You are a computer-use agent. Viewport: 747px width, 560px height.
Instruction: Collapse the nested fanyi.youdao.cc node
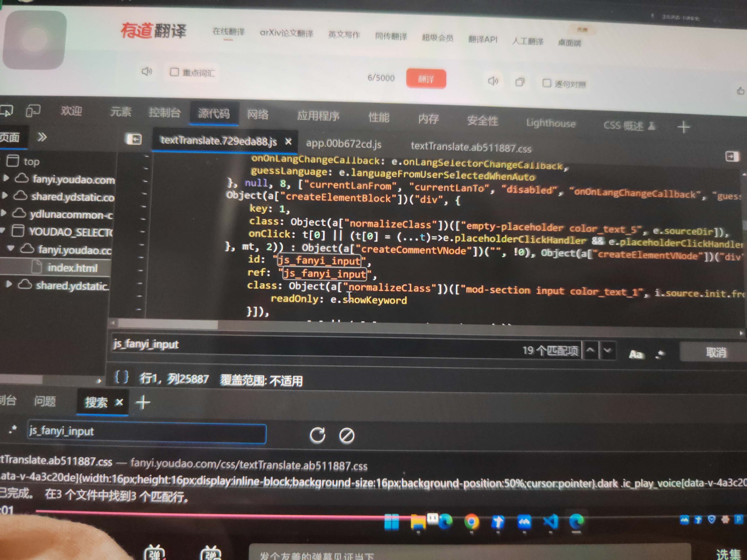pyautogui.click(x=11, y=248)
